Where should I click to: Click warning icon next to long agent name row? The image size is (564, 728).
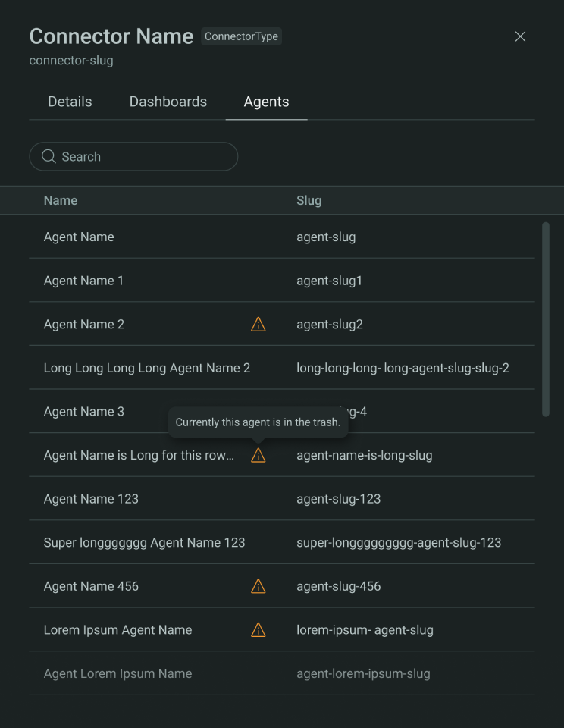pyautogui.click(x=258, y=455)
